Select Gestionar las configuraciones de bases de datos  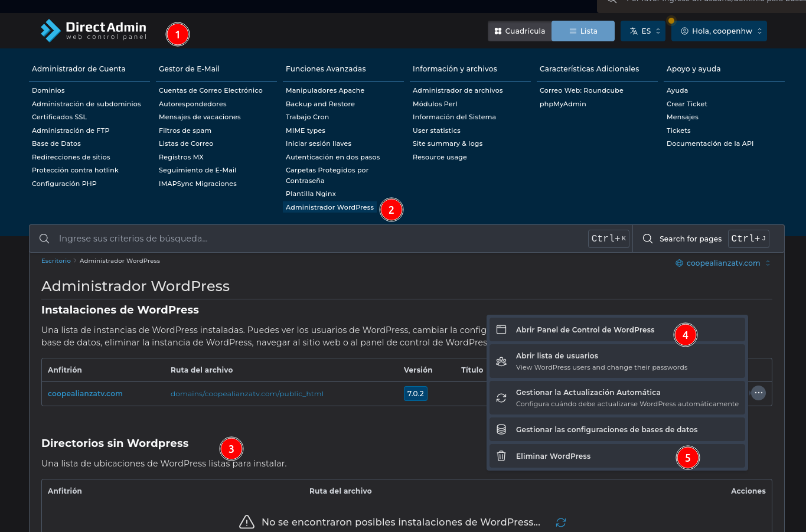click(617, 429)
